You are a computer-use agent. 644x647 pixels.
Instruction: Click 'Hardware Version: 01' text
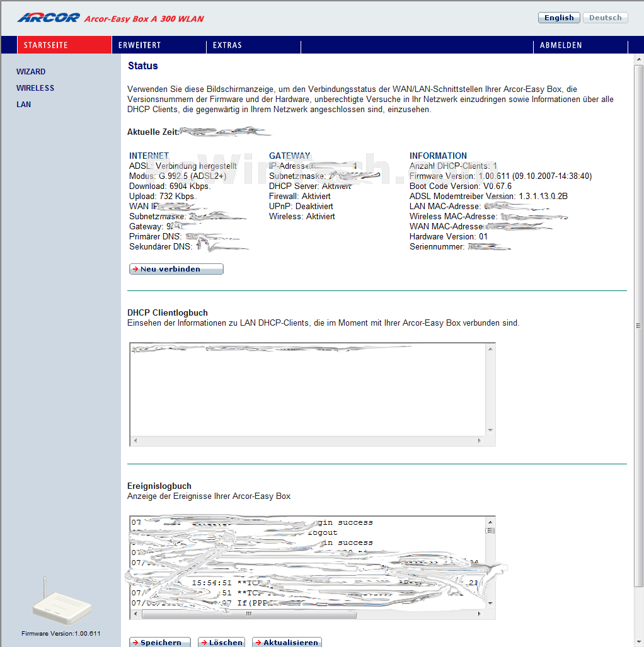pyautogui.click(x=448, y=236)
